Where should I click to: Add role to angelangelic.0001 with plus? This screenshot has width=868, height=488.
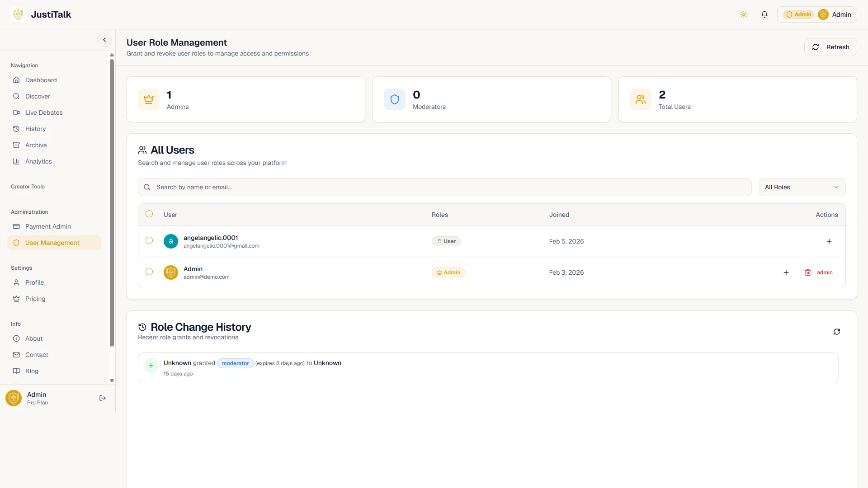click(x=829, y=241)
